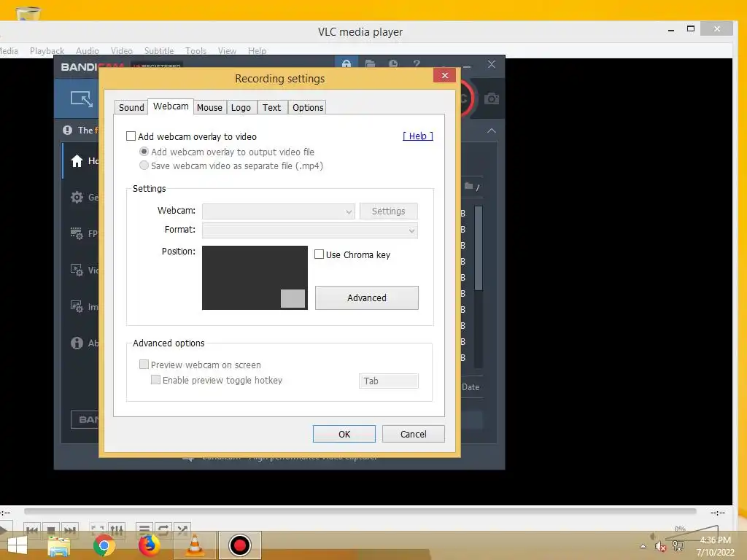Open File Explorer from taskbar
The height and width of the screenshot is (560, 747).
click(59, 545)
